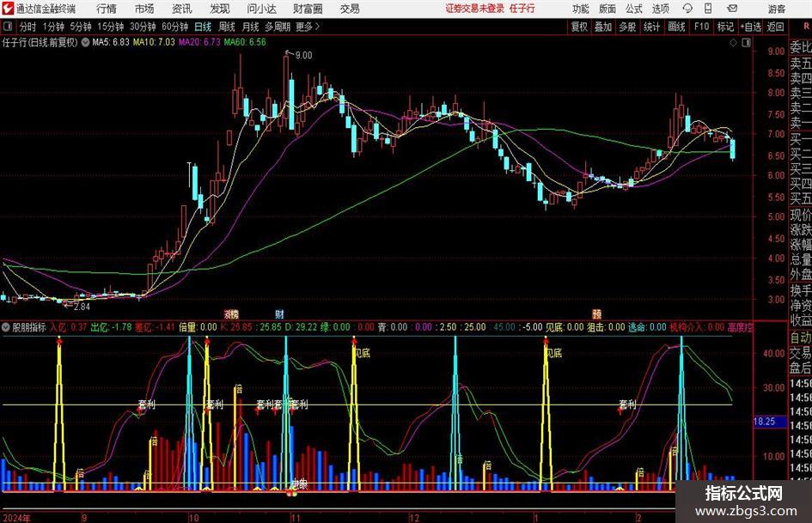812x523 pixels.
Task: Click the 通达信 red logo icon
Action: [8, 9]
